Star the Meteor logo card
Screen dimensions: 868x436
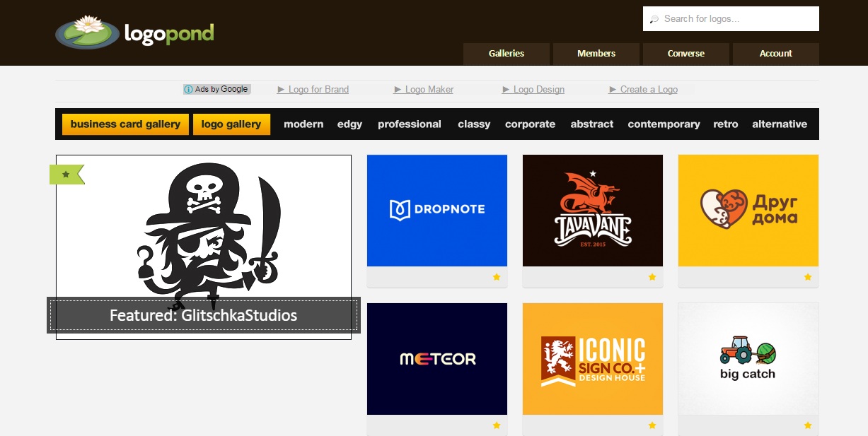tap(497, 425)
